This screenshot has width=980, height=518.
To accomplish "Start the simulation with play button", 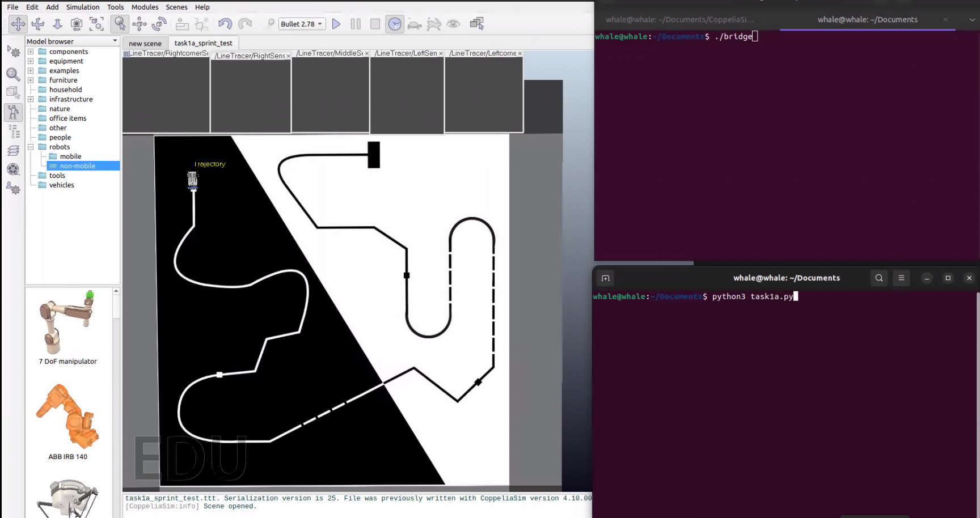I will 336,24.
